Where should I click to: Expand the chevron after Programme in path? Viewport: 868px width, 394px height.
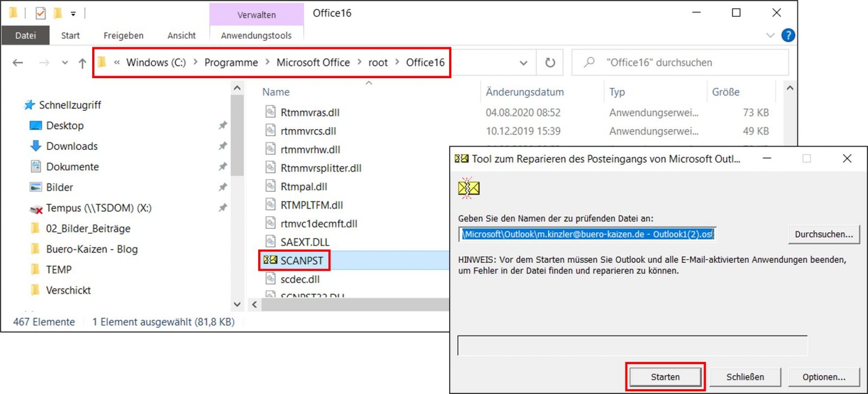click(x=267, y=62)
